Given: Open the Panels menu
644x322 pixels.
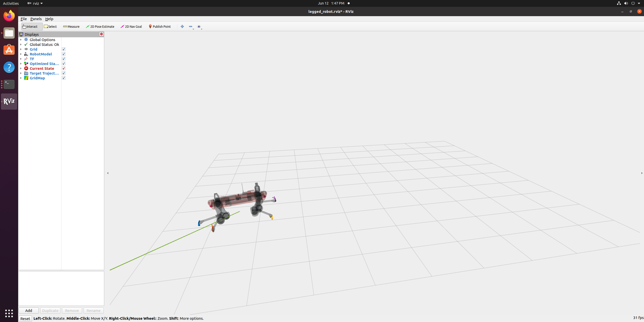Looking at the screenshot, I should pyautogui.click(x=36, y=19).
